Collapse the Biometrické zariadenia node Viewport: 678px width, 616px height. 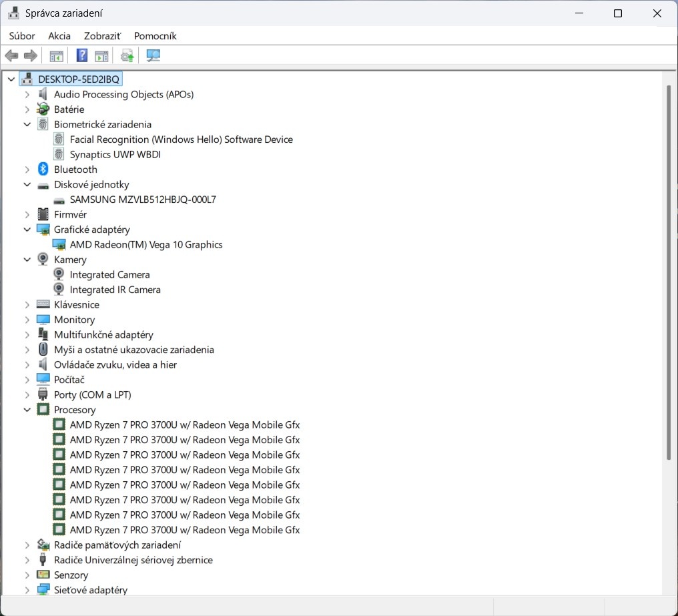click(27, 125)
